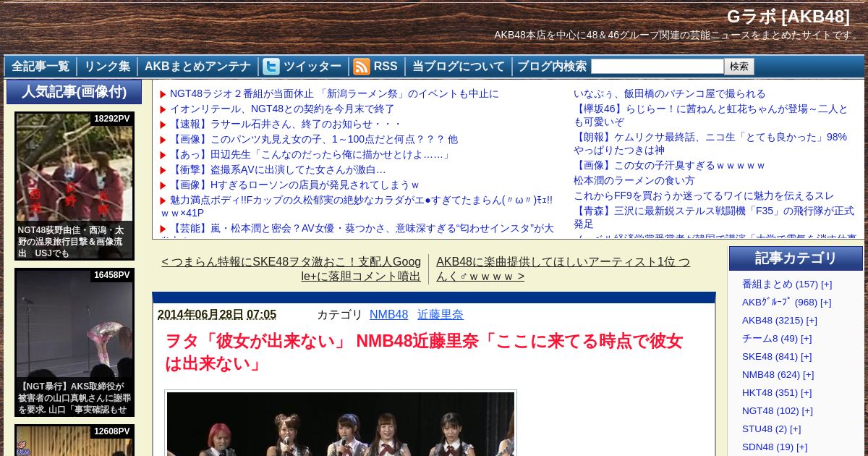Open 当ブログについて menu item

tap(459, 67)
